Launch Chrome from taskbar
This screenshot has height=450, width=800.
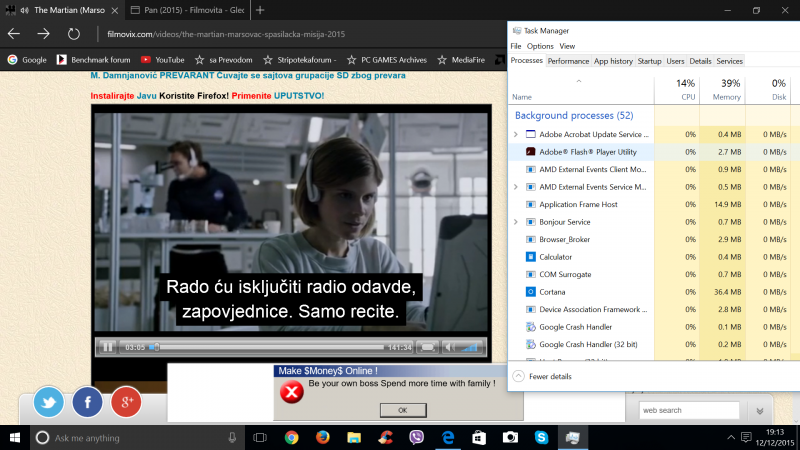[291, 438]
